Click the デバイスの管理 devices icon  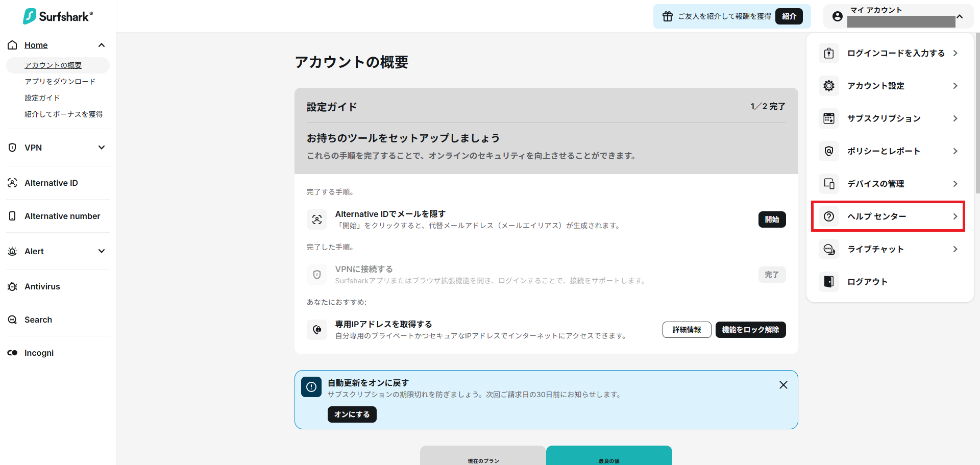829,184
